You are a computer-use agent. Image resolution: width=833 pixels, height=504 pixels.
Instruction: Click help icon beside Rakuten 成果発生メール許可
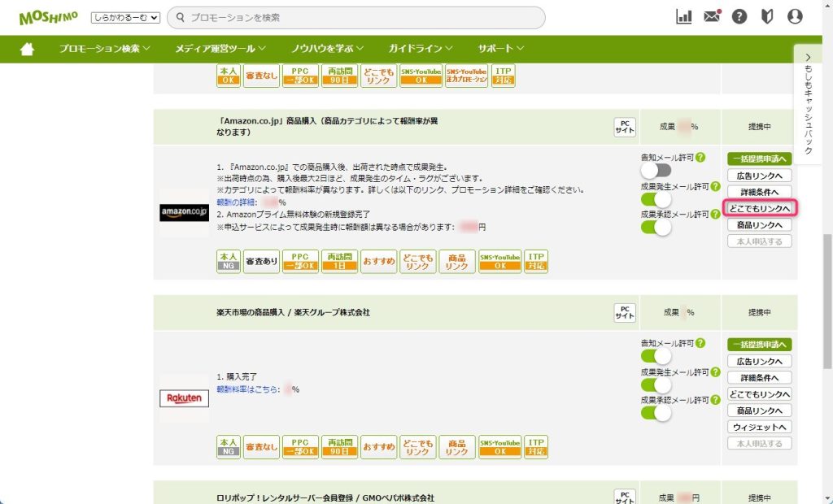click(x=713, y=371)
